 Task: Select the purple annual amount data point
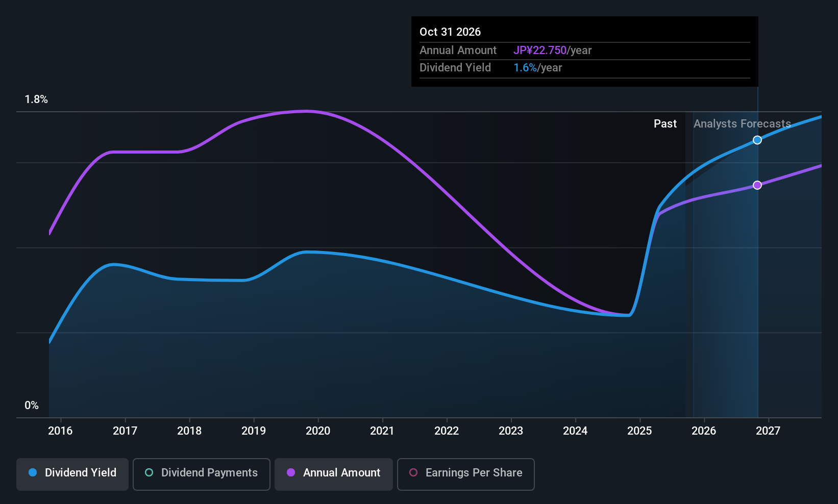coord(757,185)
